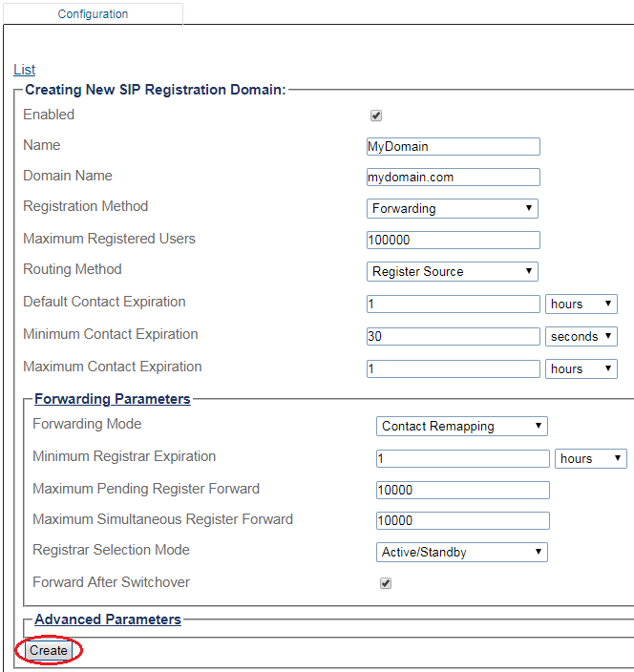Open the Registrar Selection Mode dropdown
The height and width of the screenshot is (672, 634).
point(462,552)
